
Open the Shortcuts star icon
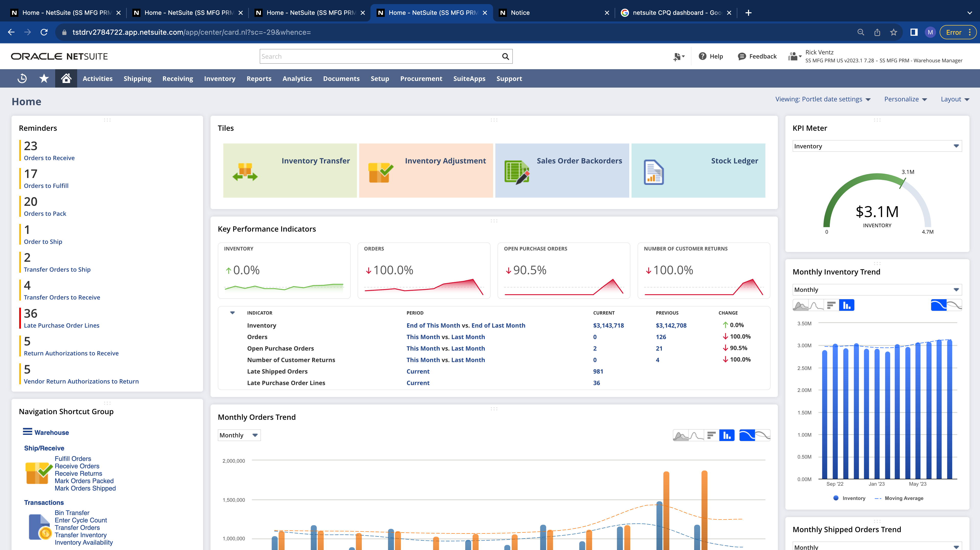coord(44,78)
